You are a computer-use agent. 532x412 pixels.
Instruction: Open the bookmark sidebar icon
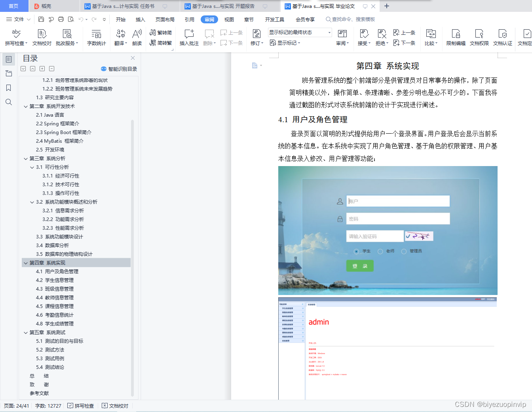(x=9, y=88)
